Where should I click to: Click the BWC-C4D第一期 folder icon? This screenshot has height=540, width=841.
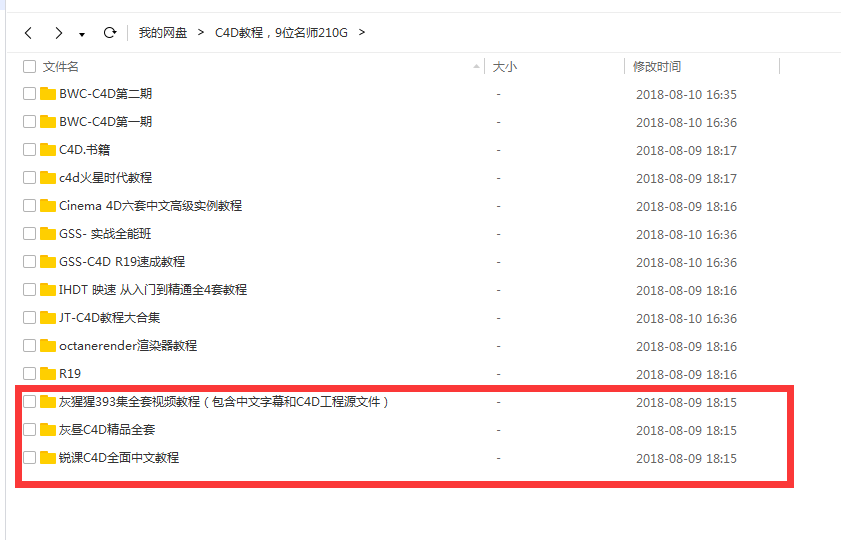(x=48, y=122)
